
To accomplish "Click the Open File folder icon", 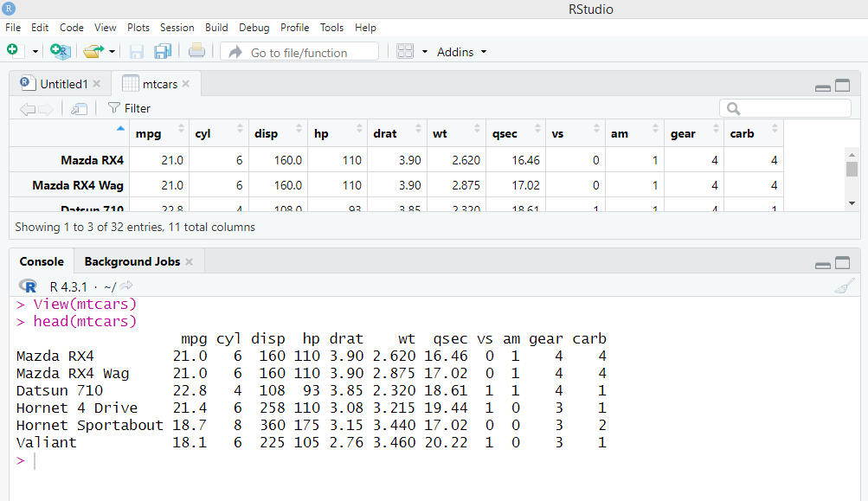I will click(x=93, y=52).
